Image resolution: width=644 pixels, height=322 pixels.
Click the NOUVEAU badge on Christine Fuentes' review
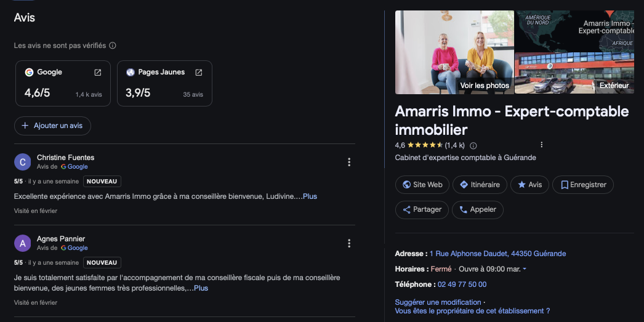tap(102, 182)
